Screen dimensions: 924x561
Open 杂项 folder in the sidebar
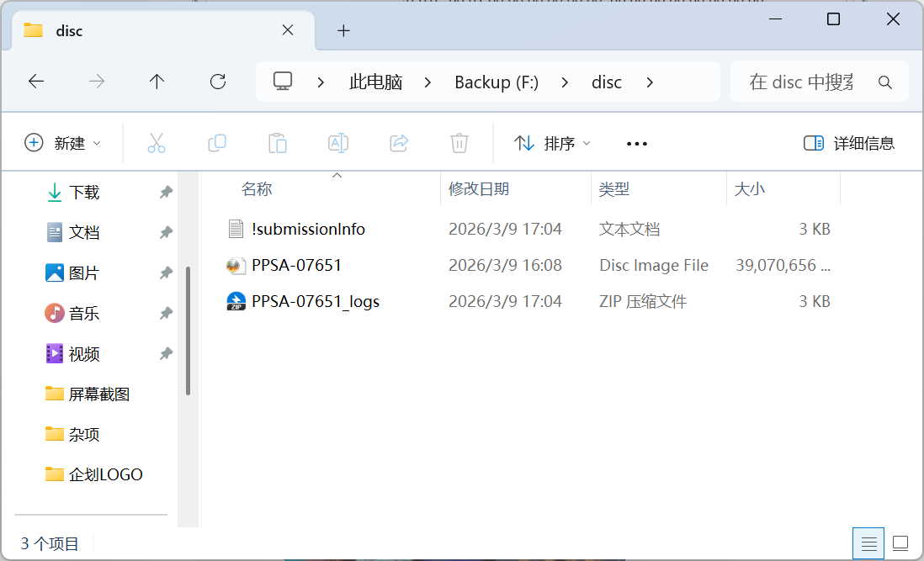click(x=84, y=435)
